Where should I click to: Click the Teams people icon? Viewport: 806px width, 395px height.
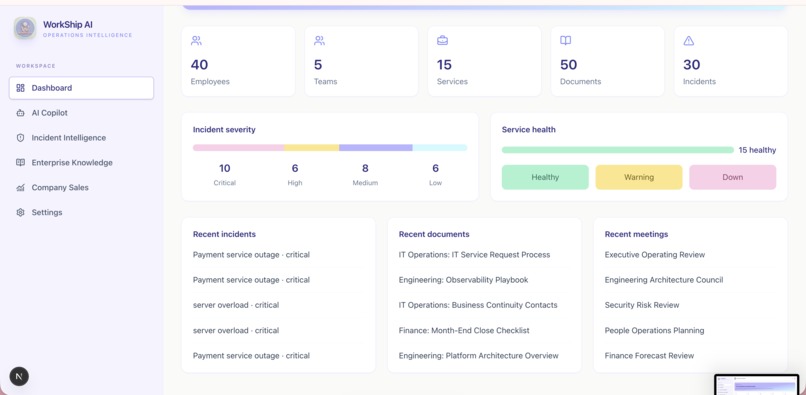[319, 41]
